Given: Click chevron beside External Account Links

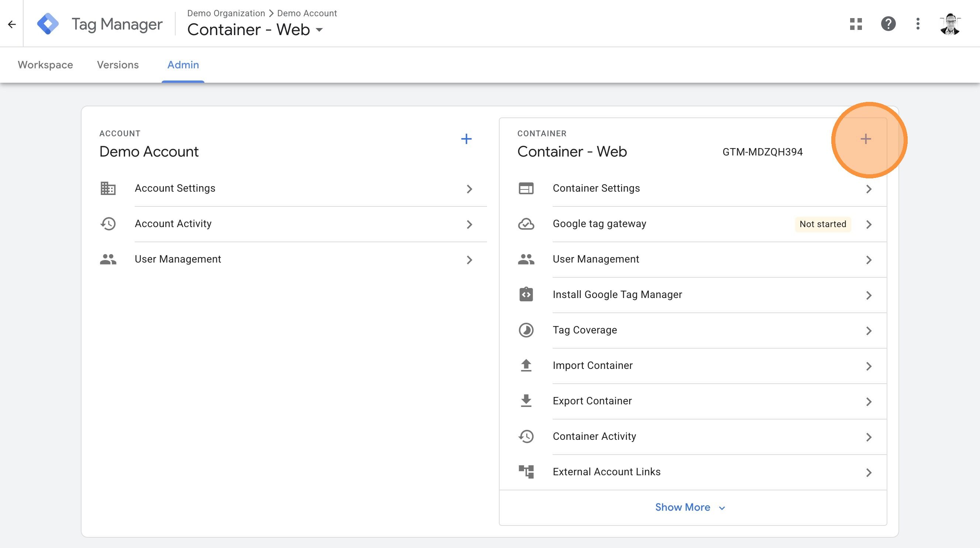Looking at the screenshot, I should click(869, 472).
